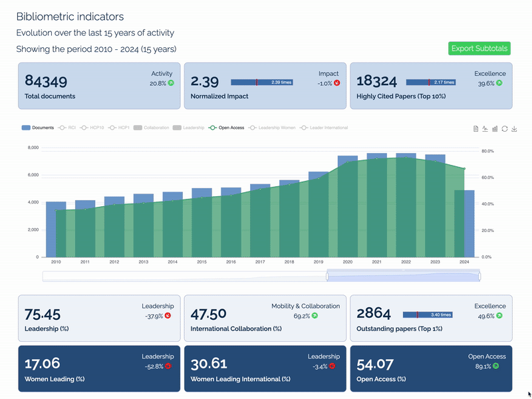
Task: Click the chart restore refresh icon
Action: pos(505,128)
